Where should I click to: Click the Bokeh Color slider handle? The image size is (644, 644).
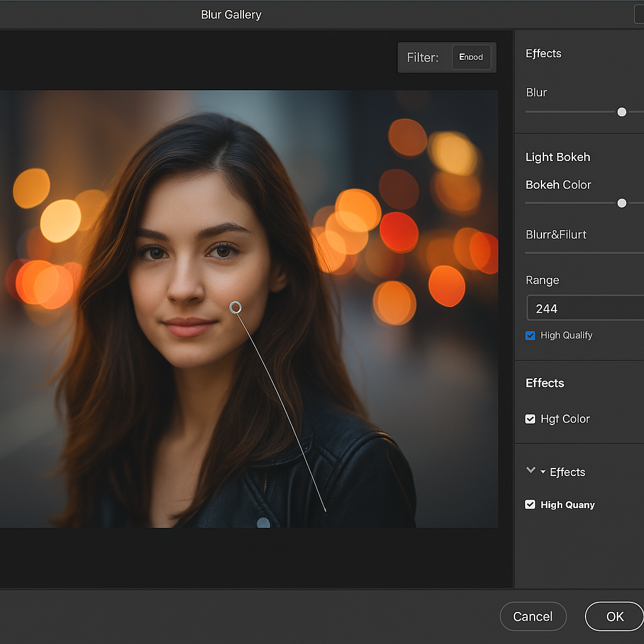tap(621, 203)
